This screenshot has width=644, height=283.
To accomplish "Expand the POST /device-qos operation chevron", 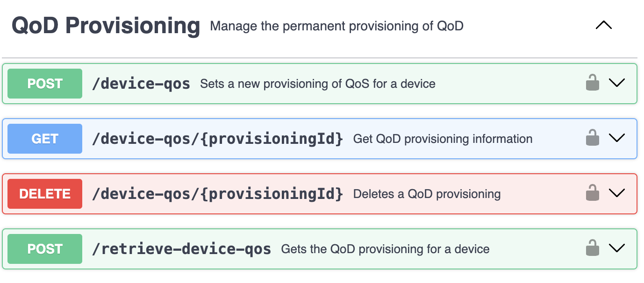I will pos(617,83).
